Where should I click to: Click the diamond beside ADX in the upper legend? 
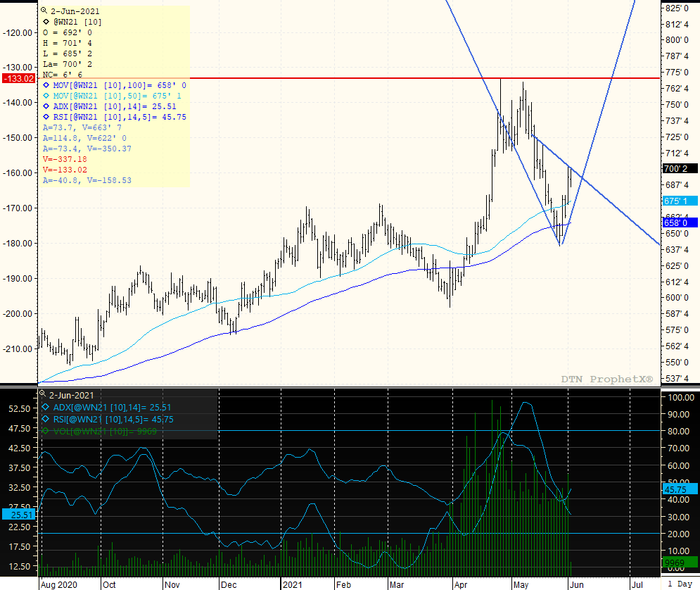pos(46,106)
